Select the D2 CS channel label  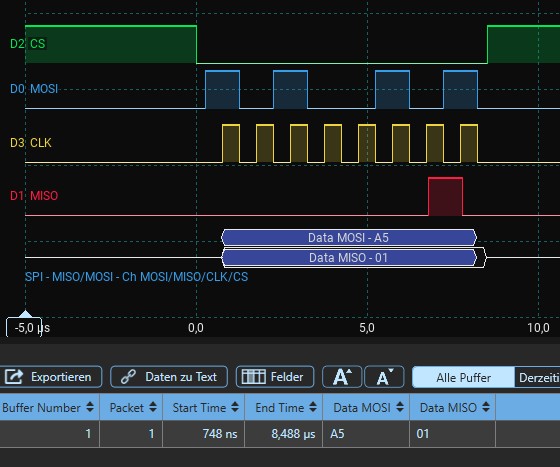28,44
